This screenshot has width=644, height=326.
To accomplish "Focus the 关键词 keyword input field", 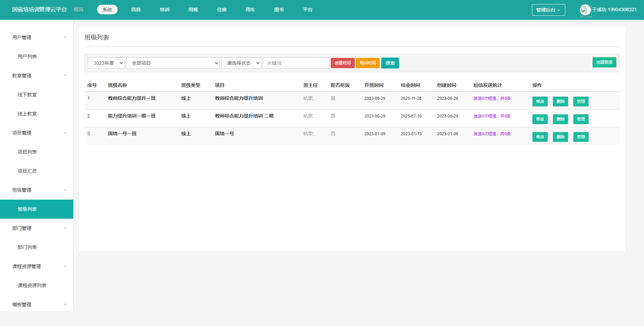I will (296, 63).
